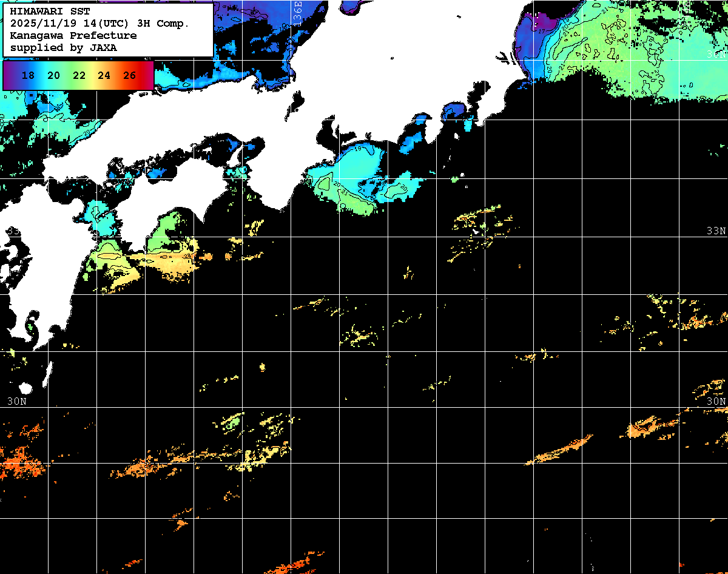
Task: Click the Kanagawa Prefecture label
Action: point(73,36)
